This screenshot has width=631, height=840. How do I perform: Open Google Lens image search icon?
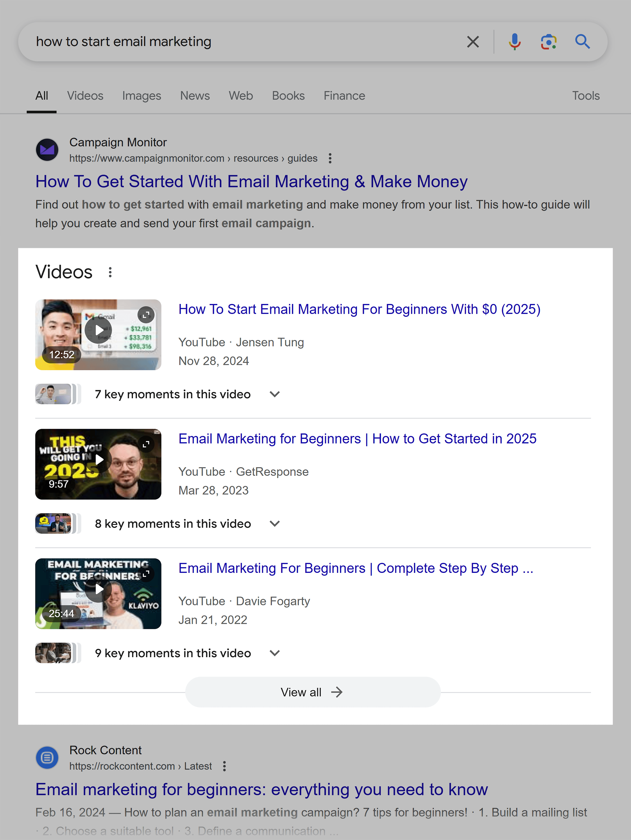tap(548, 42)
